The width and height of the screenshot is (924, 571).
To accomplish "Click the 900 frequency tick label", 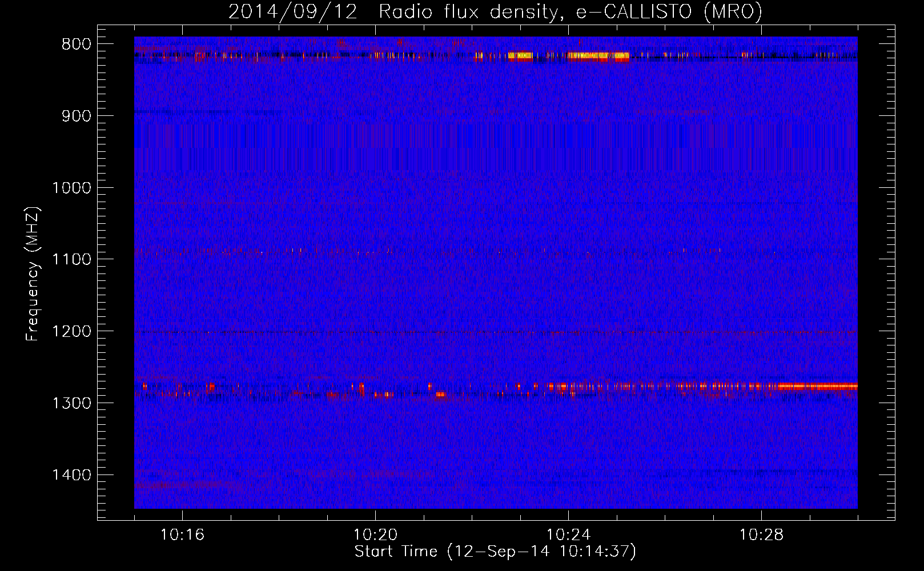I will 77,116.
